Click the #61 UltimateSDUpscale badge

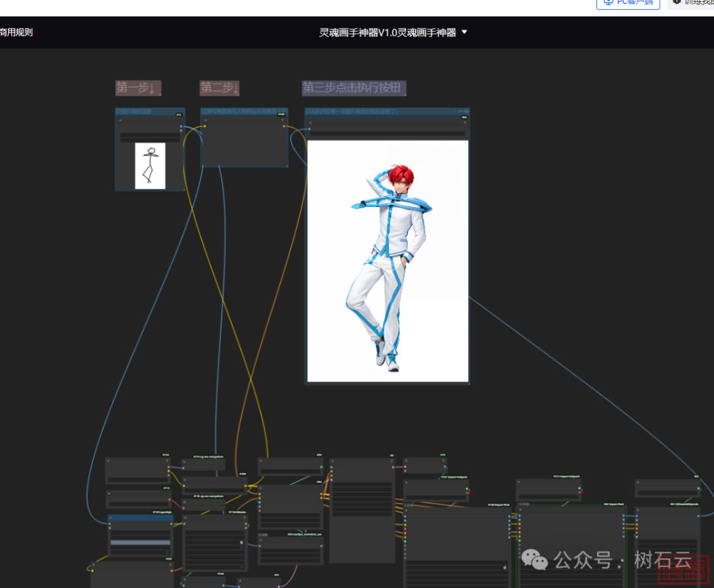(684, 504)
